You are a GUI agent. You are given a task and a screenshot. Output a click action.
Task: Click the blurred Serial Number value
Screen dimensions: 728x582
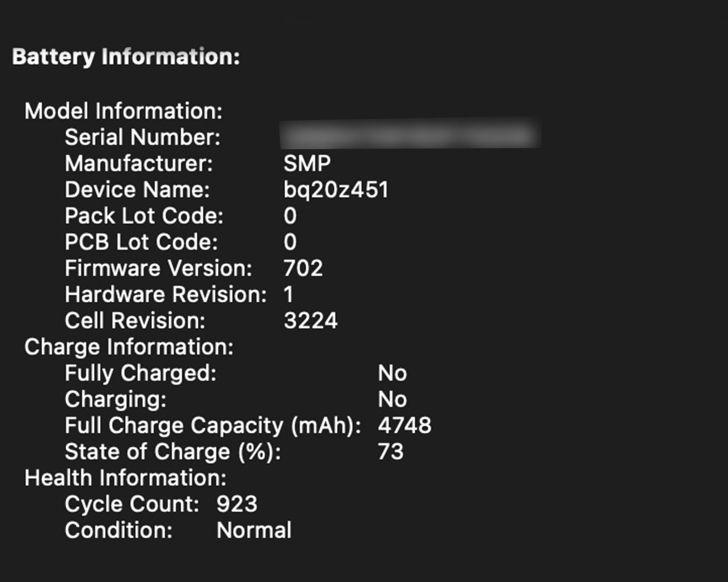[411, 135]
